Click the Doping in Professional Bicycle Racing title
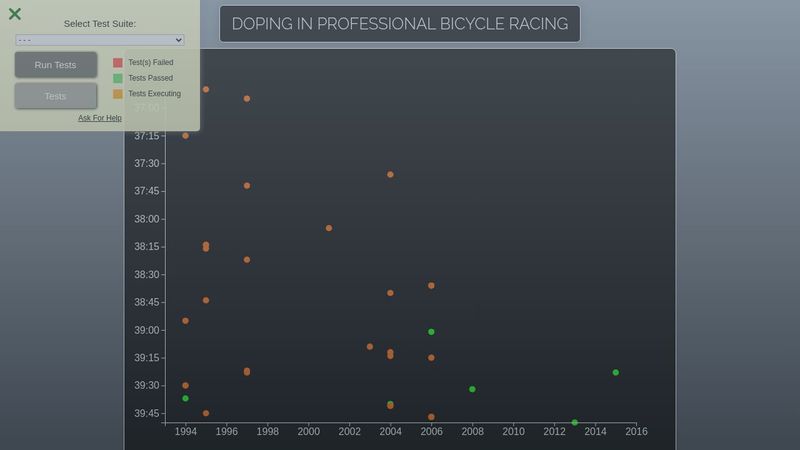This screenshot has width=800, height=450. click(400, 24)
